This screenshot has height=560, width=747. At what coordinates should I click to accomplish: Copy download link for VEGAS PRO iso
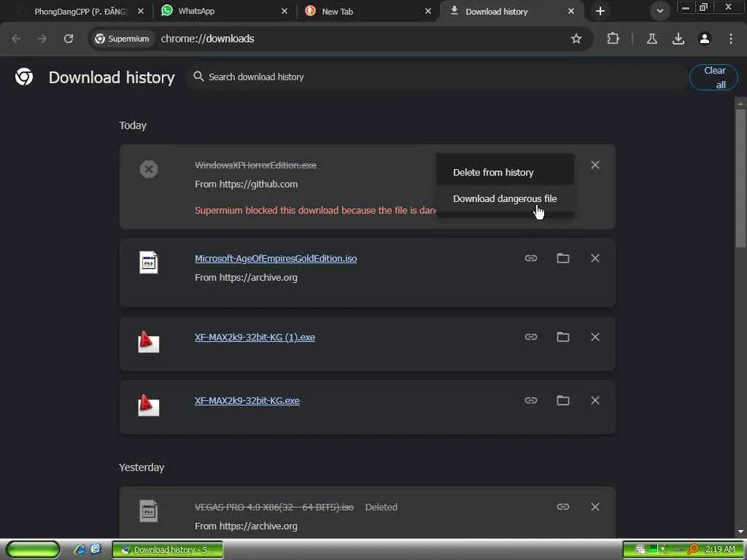(563, 507)
